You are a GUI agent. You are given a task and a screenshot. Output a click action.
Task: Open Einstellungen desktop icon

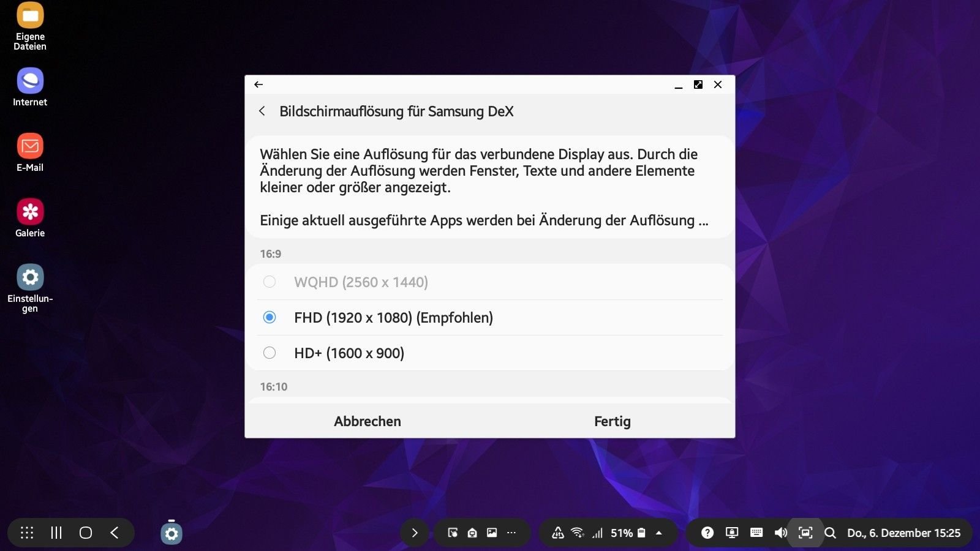[x=30, y=288]
